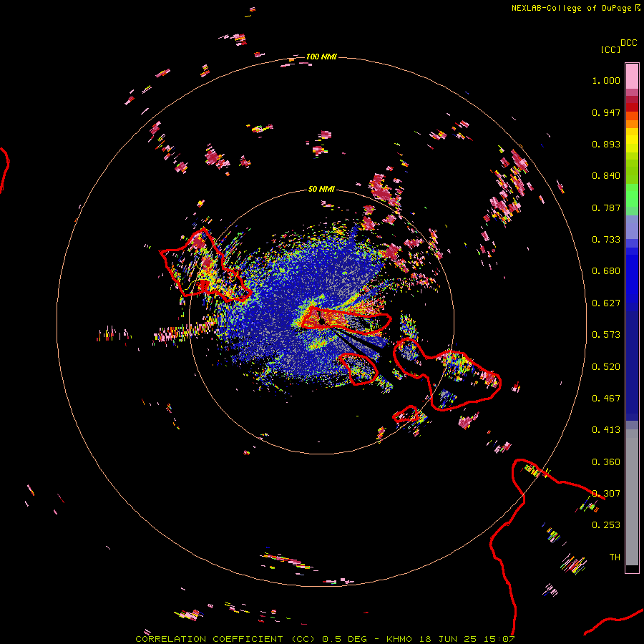The height and width of the screenshot is (644, 644).
Task: Click the DCC label above the color bar
Action: tap(628, 43)
